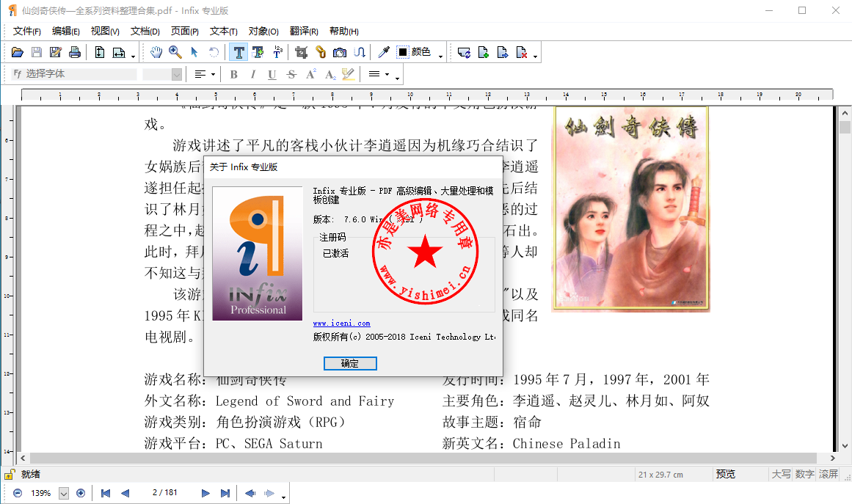The height and width of the screenshot is (504, 852).
Task: Click 确定 in the About dialog
Action: (350, 363)
